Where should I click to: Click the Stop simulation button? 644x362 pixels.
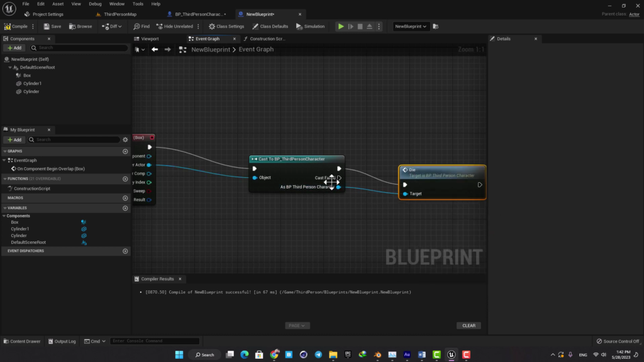click(360, 26)
